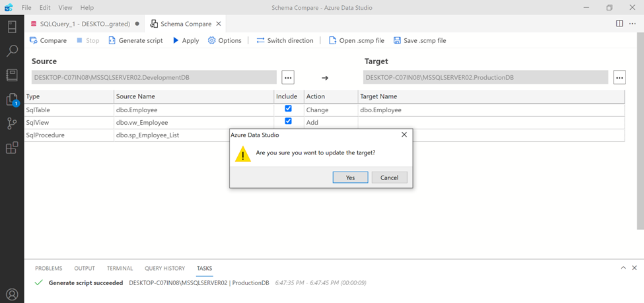Switch to the Query History tab
This screenshot has height=303, width=644.
pyautogui.click(x=164, y=269)
